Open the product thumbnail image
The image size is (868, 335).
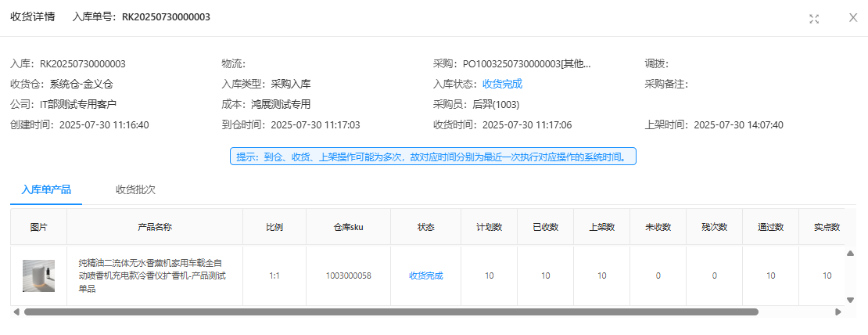[x=38, y=276]
